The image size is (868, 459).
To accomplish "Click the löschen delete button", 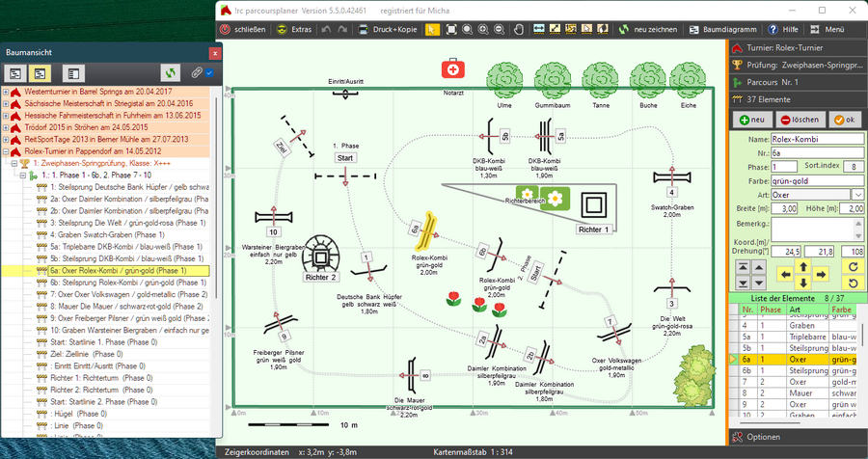I will point(800,120).
